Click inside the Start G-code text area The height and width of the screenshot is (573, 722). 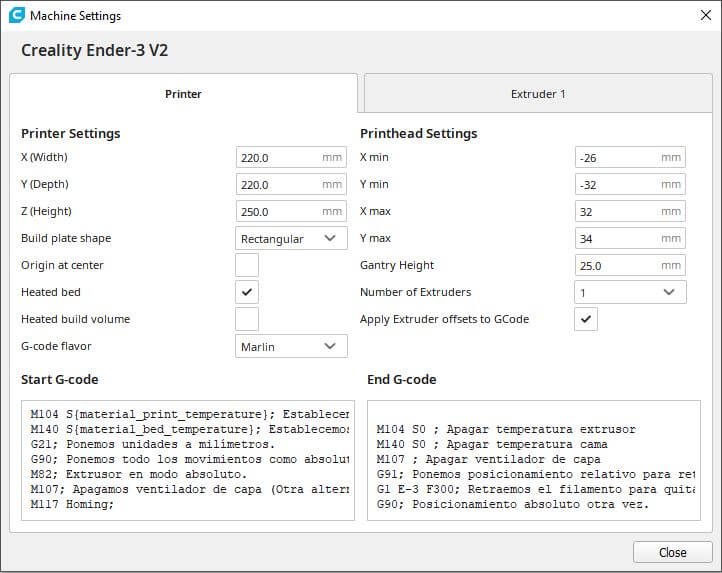pyautogui.click(x=187, y=460)
